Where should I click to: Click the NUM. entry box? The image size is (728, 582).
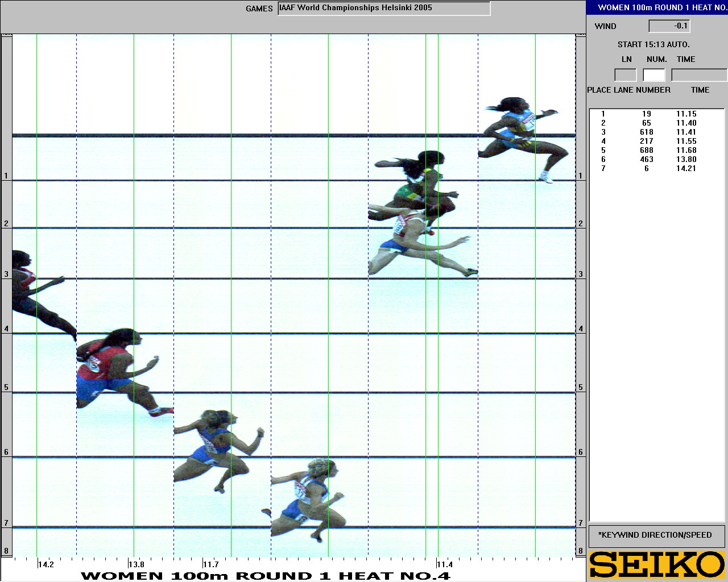[653, 75]
